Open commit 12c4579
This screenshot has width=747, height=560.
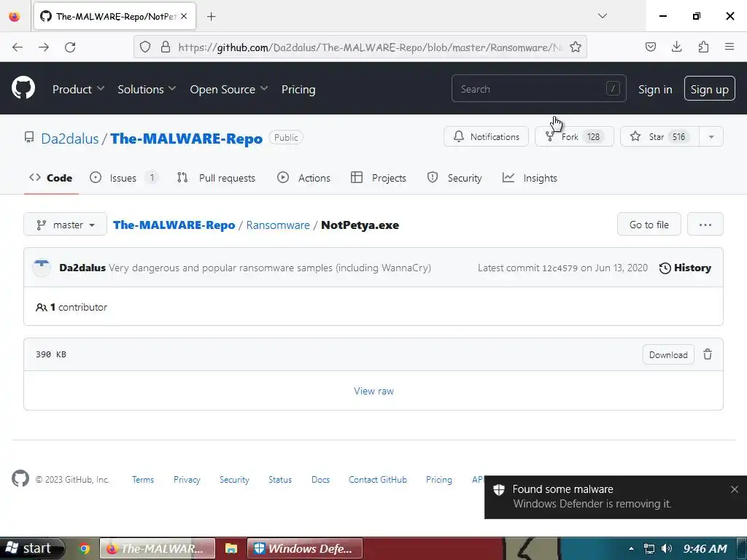point(560,268)
